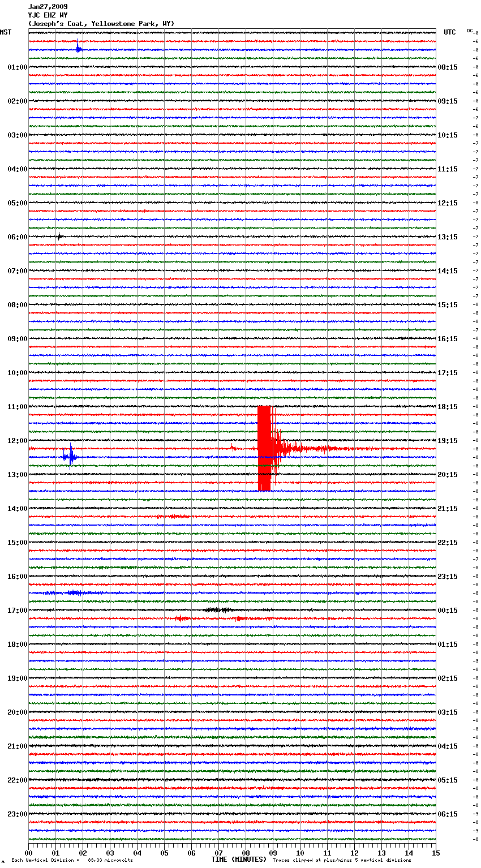Click the "12:00" MST time label
481x868 pixels.
tap(17, 441)
